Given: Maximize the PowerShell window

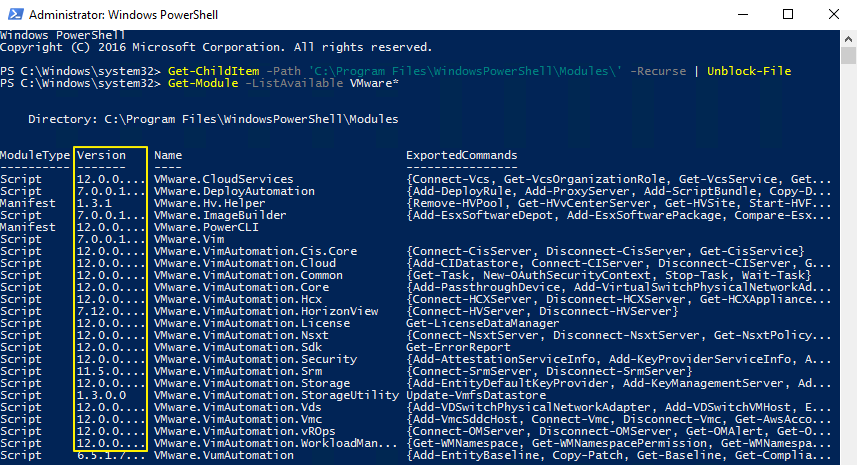Looking at the screenshot, I should 787,15.
